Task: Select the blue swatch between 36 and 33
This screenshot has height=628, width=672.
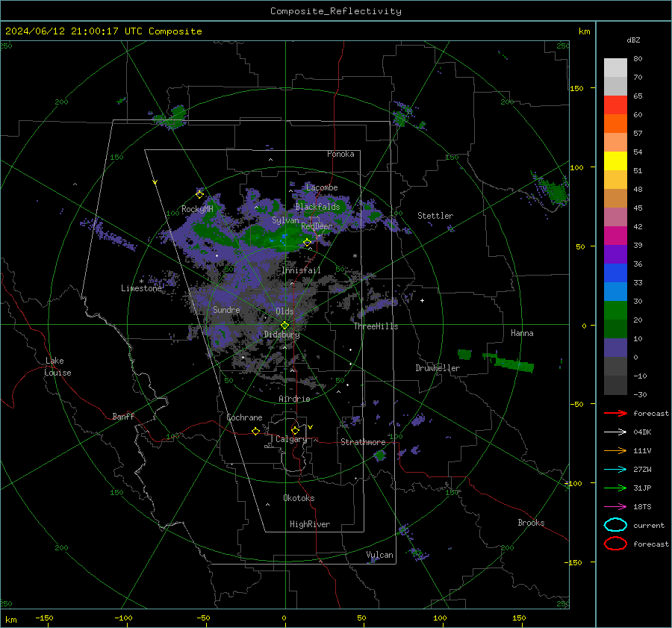Action: point(615,273)
